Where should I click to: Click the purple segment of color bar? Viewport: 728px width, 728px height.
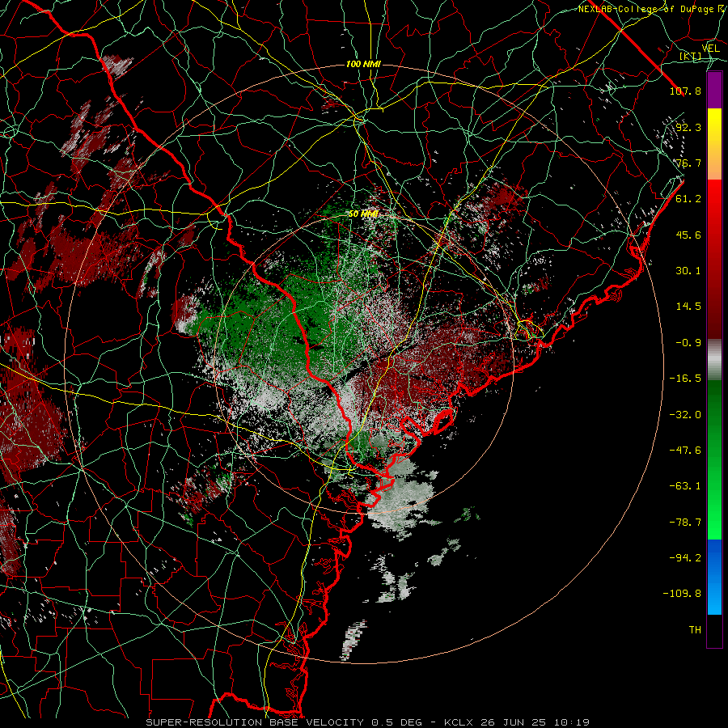(714, 91)
